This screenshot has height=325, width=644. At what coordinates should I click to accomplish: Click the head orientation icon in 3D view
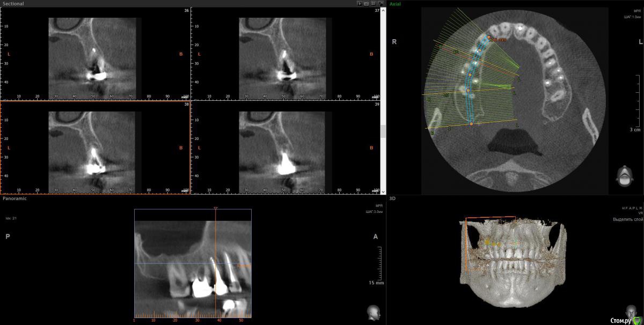pyautogui.click(x=631, y=311)
